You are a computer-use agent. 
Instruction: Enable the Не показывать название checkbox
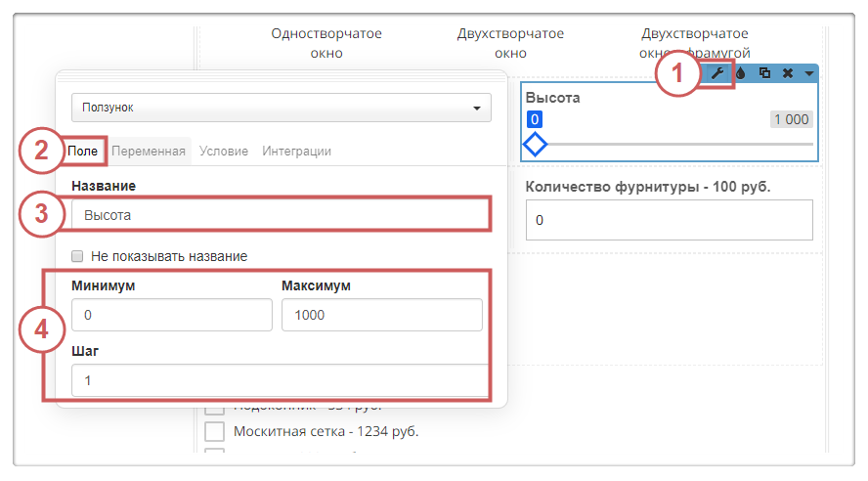click(77, 256)
